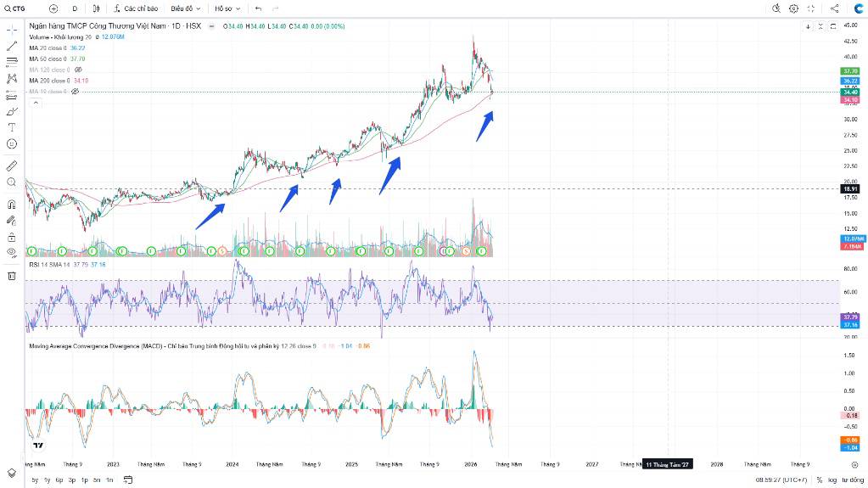868x488 pixels.
Task: Add a symbol to compare with the plus icon
Action: pos(53,8)
